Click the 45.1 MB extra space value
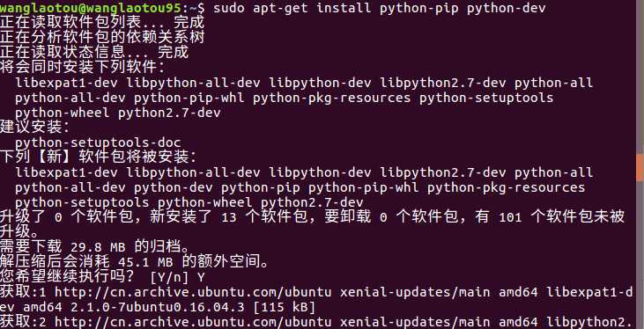The width and height of the screenshot is (644, 329). [146, 262]
